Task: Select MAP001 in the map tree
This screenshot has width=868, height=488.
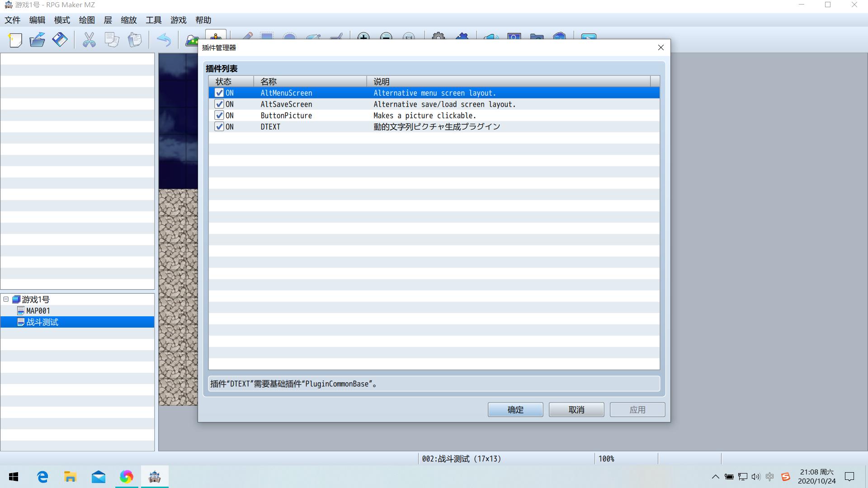Action: click(x=38, y=311)
